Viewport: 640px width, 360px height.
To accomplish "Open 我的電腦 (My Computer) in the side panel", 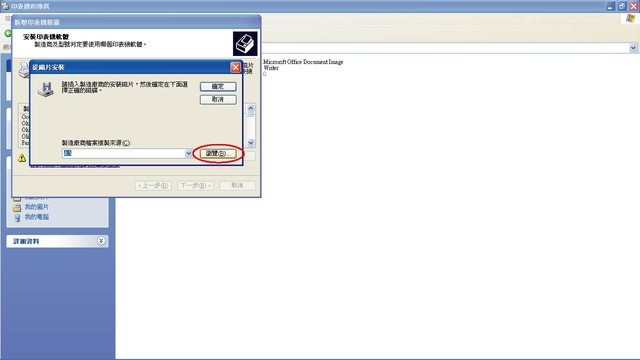I will tap(37, 217).
